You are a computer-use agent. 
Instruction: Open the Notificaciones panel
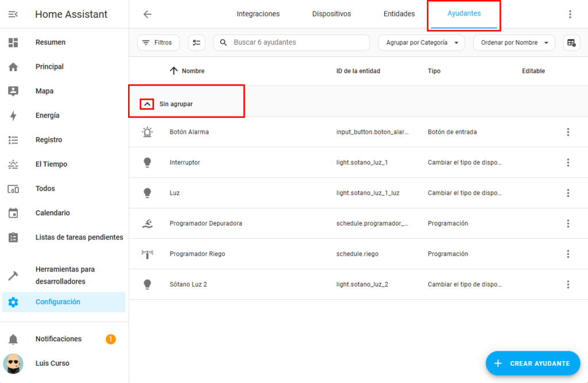[58, 339]
